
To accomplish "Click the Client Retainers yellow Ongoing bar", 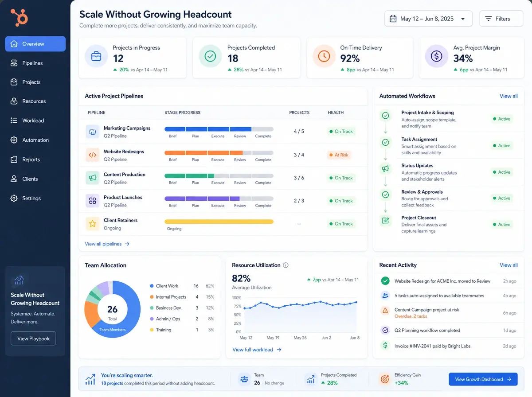I will pos(219,222).
